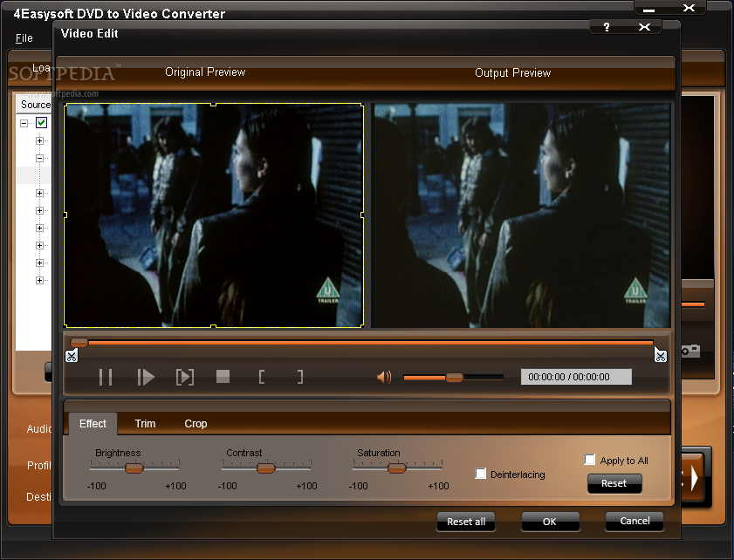Mute the audio with the speaker icon

click(x=384, y=377)
